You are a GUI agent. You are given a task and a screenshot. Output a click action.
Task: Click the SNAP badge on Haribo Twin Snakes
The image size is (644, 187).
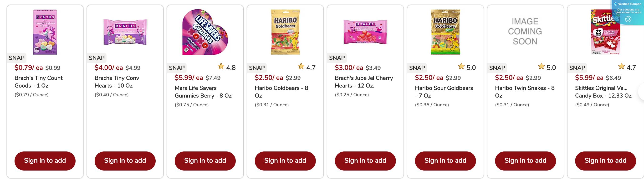click(497, 68)
